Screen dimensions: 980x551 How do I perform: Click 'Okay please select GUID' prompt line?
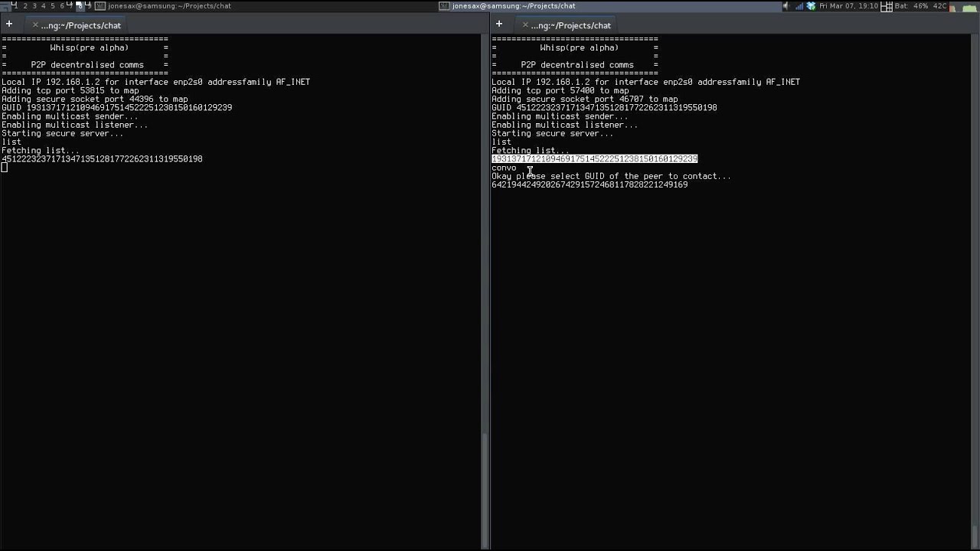(x=611, y=176)
